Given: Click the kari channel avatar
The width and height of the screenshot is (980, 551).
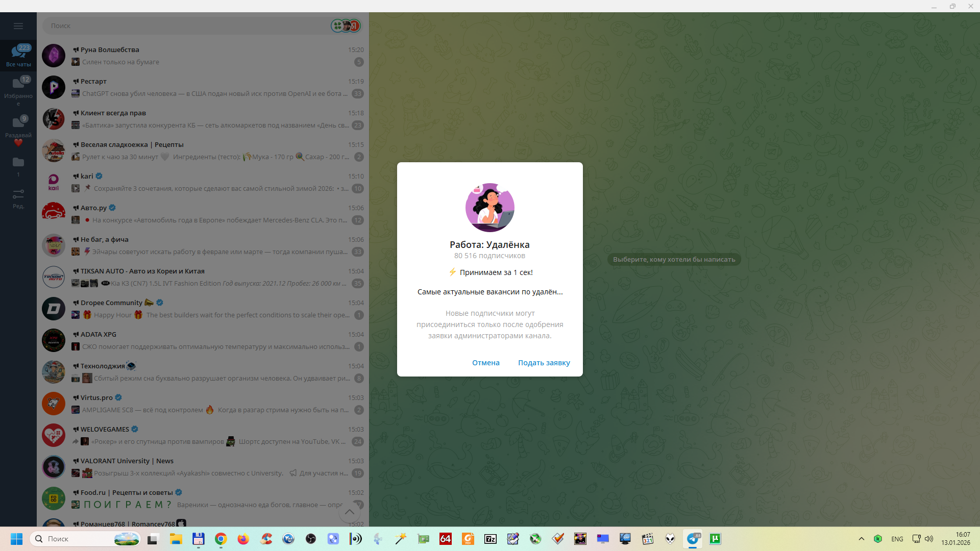Looking at the screenshot, I should click(54, 182).
